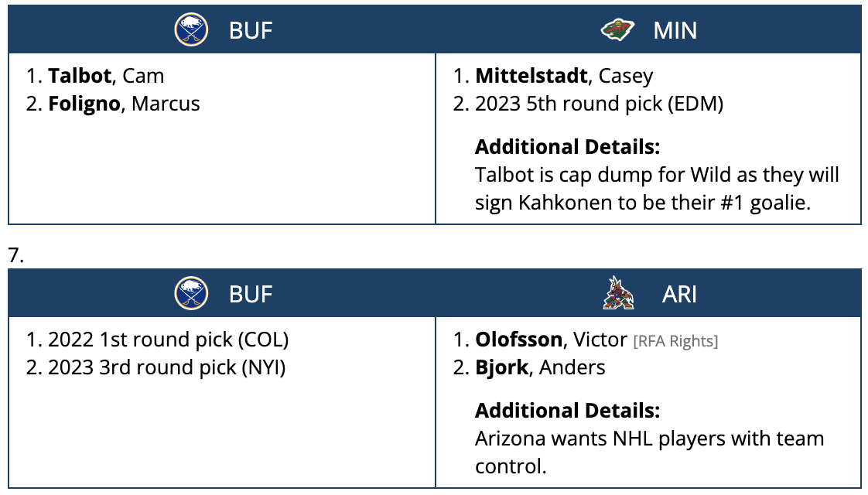Click the 2022 1st round pick (COL)
The height and width of the screenshot is (495, 868).
(168, 340)
